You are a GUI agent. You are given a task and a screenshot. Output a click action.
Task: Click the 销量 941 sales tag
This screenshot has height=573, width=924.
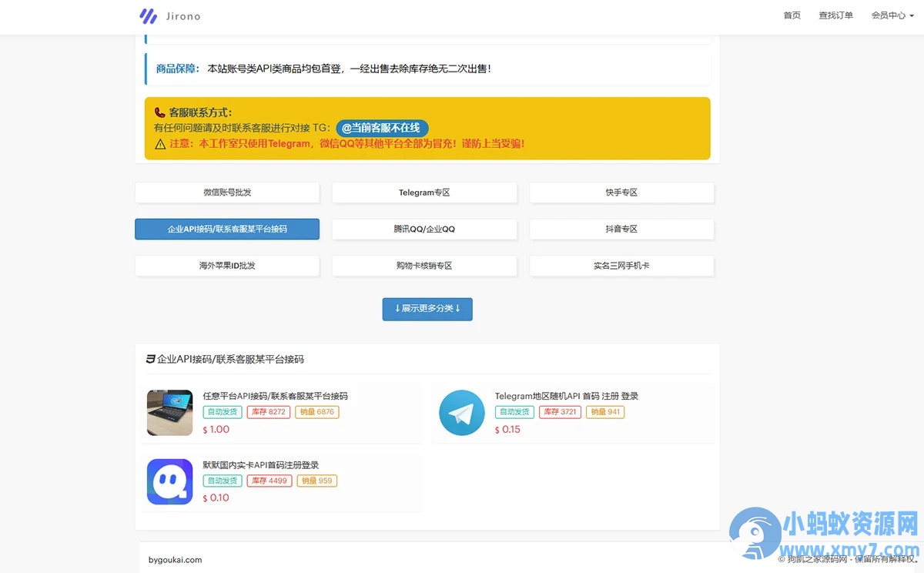606,412
